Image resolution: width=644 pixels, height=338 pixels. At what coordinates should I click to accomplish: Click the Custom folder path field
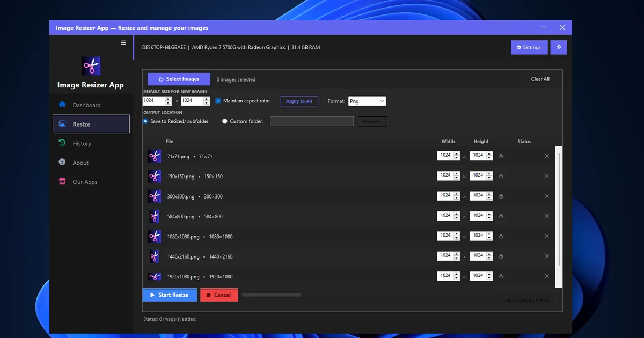pos(312,121)
